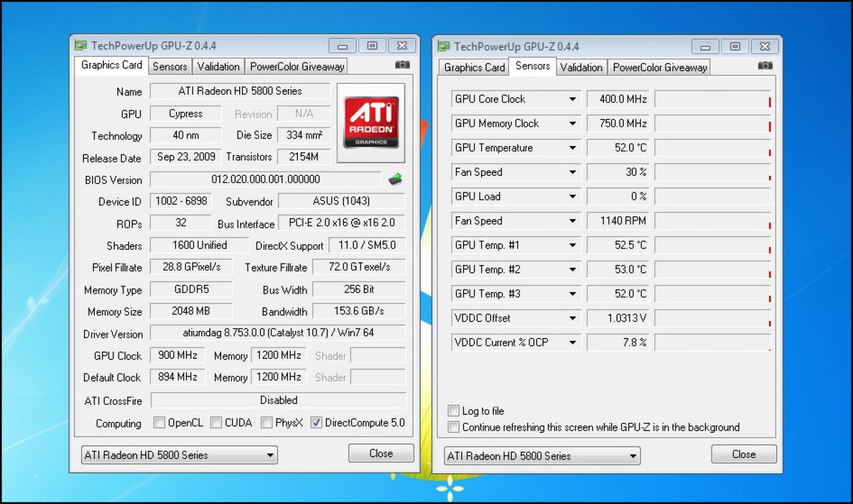853x504 pixels.
Task: Open the GPU Load sensor dropdown
Action: [x=572, y=196]
